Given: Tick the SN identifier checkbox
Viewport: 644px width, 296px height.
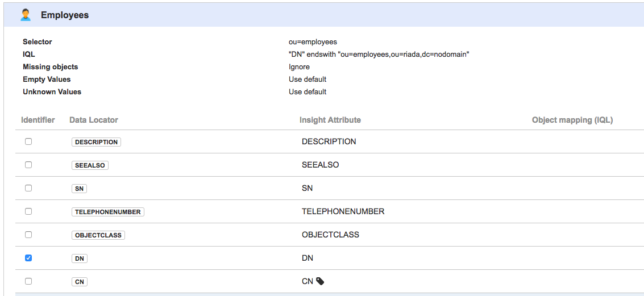Looking at the screenshot, I should pos(28,188).
